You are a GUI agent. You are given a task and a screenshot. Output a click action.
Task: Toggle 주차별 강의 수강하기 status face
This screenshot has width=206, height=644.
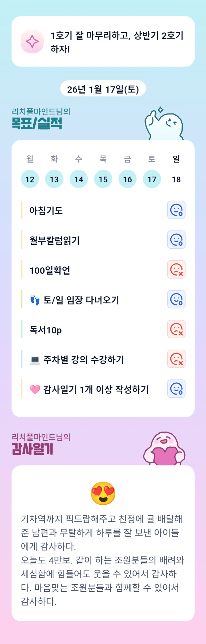[x=176, y=359]
